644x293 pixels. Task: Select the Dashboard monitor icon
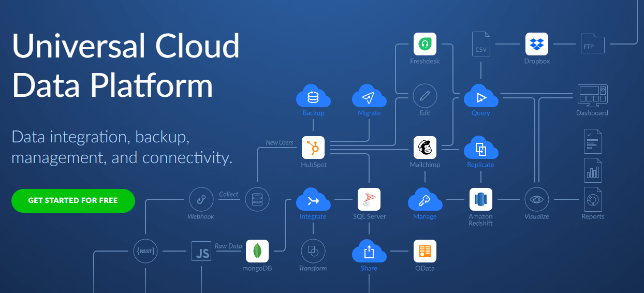pyautogui.click(x=593, y=96)
